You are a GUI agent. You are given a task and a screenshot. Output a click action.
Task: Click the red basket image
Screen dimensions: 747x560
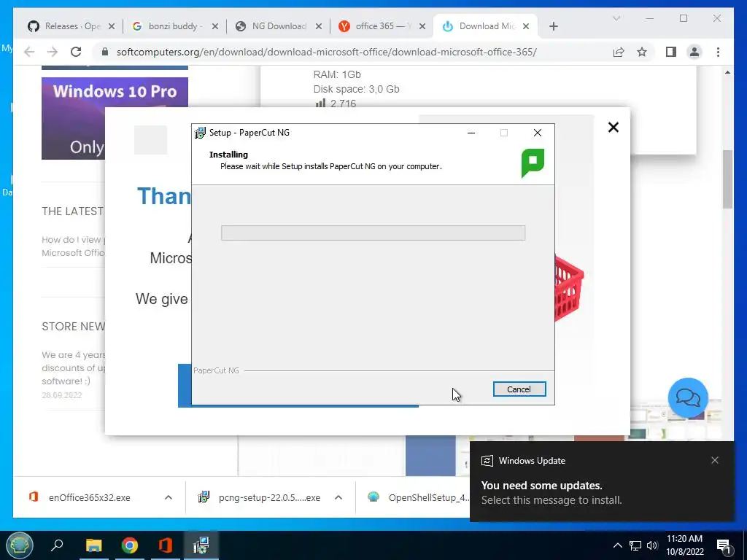coord(569,287)
